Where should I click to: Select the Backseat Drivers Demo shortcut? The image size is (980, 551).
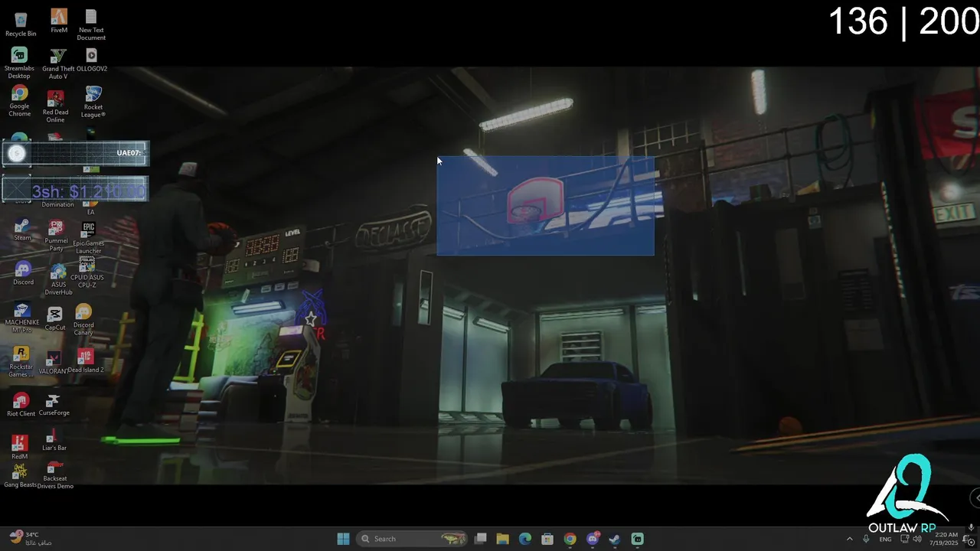[55, 475]
